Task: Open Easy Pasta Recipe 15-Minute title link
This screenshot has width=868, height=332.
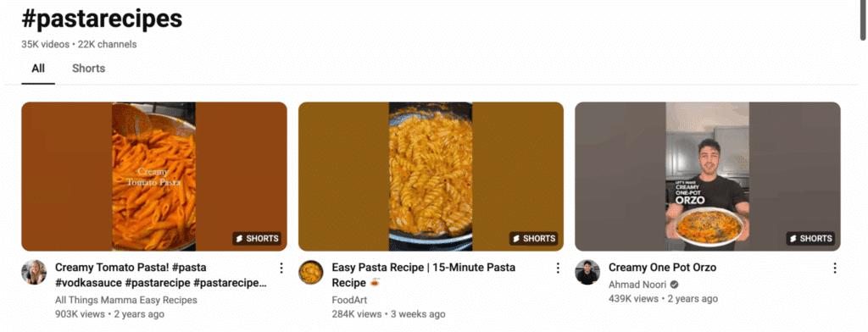Action: coord(424,275)
